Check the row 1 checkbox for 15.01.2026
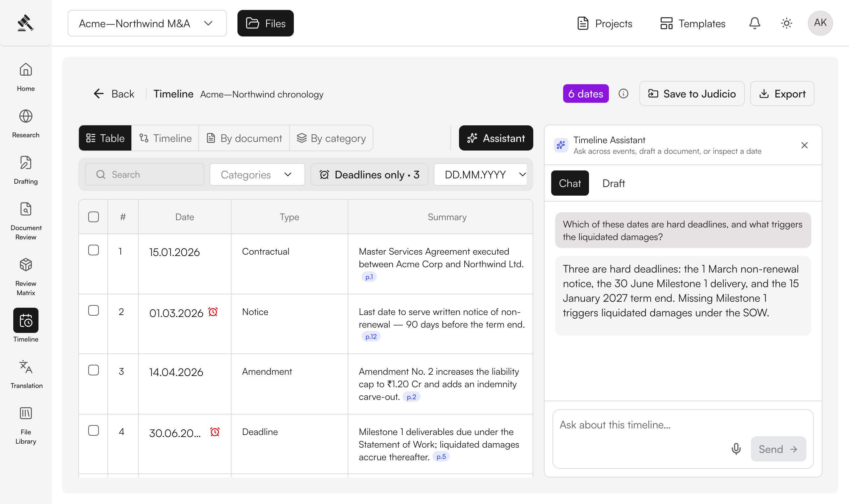 [94, 250]
